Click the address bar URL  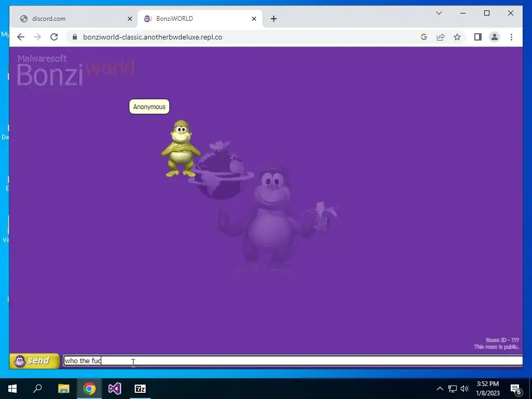pyautogui.click(x=153, y=37)
